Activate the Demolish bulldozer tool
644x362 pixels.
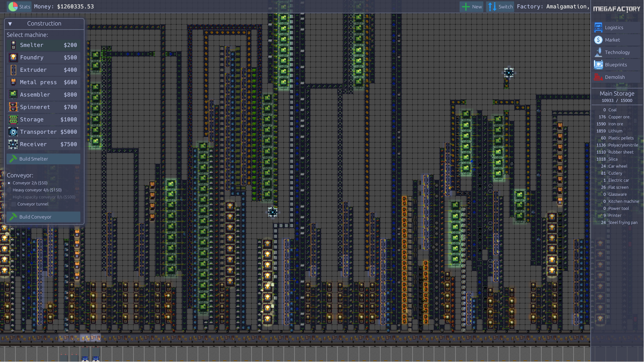coord(598,77)
